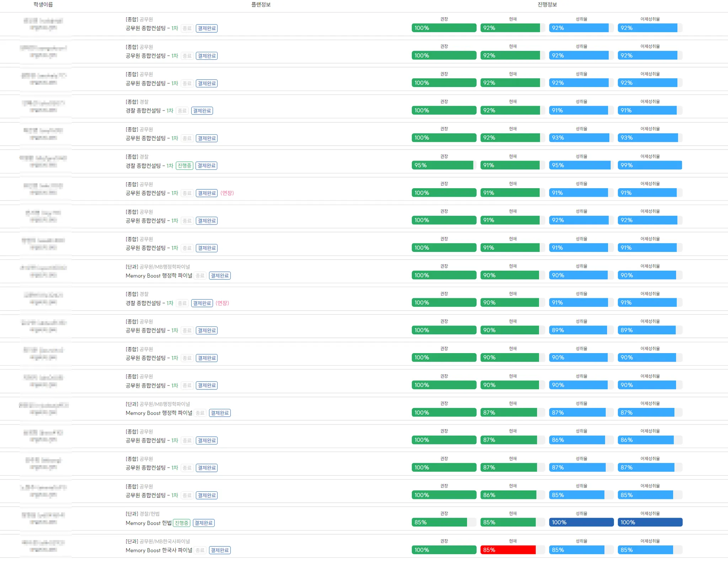Click 결제완료 badge beside Memory Boost 헌법
The image size is (728, 561).
[x=203, y=523]
